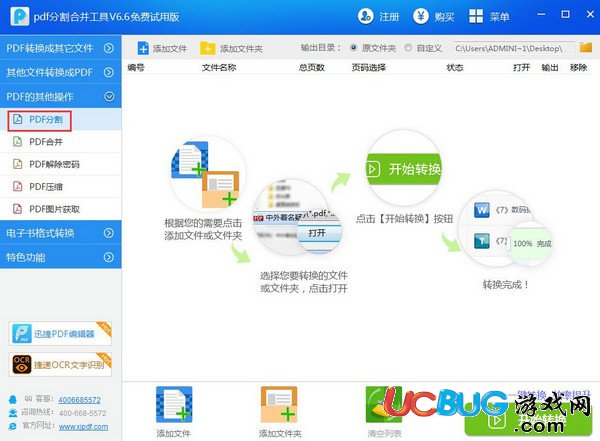Click the QQ客服 penguin icon
600x441 pixels.
click(13, 399)
